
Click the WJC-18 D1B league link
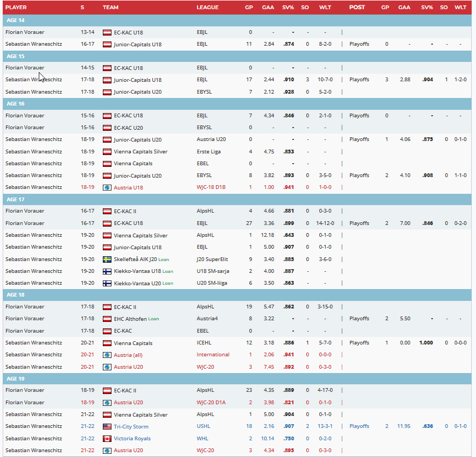click(211, 188)
